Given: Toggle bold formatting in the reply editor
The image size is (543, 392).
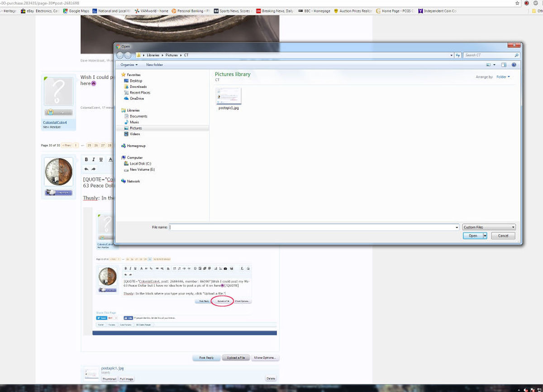Looking at the screenshot, I should point(86,159).
